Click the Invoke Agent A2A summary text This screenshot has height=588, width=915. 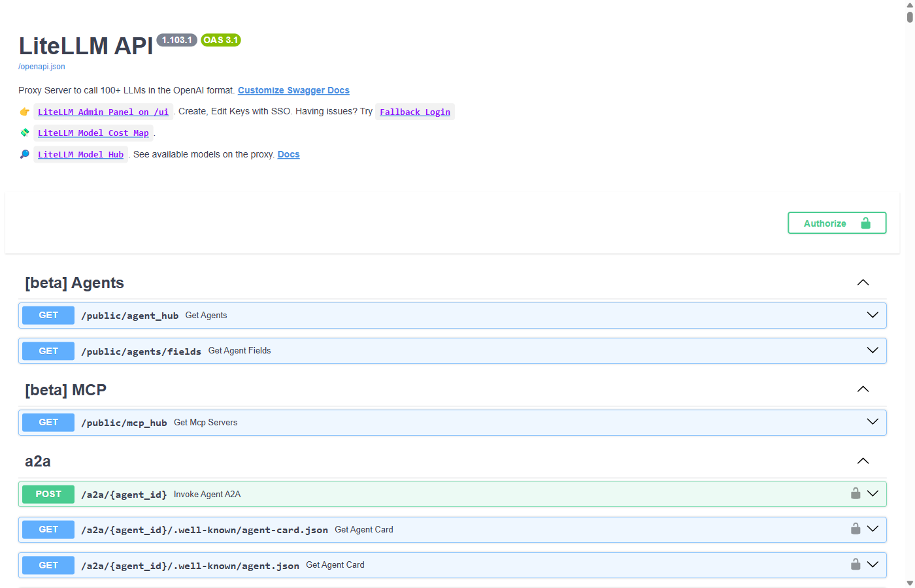(x=207, y=494)
